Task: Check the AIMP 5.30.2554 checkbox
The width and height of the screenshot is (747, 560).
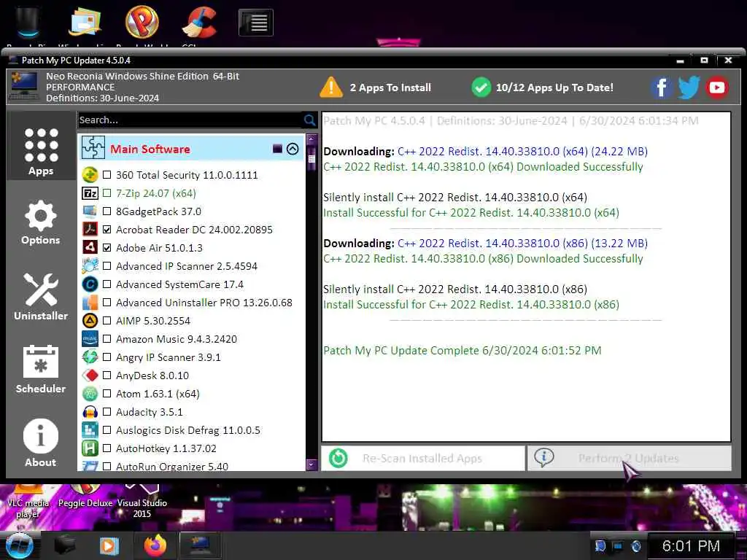Action: (x=107, y=321)
